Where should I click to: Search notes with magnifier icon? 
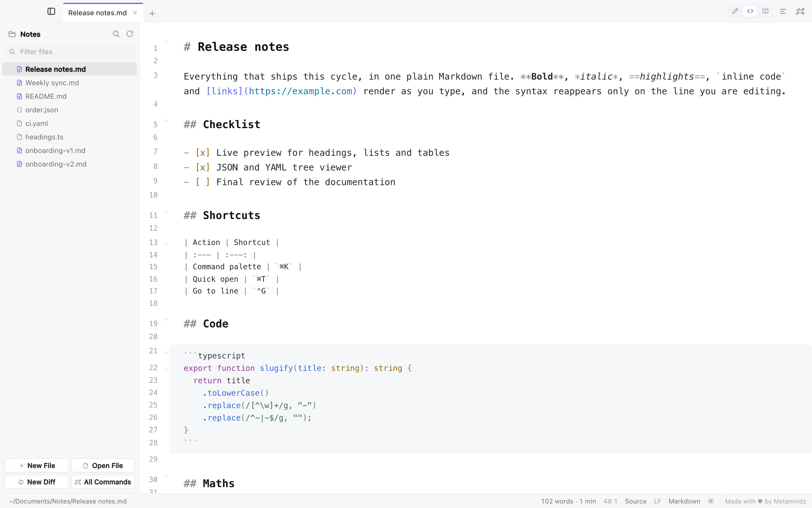tap(116, 34)
